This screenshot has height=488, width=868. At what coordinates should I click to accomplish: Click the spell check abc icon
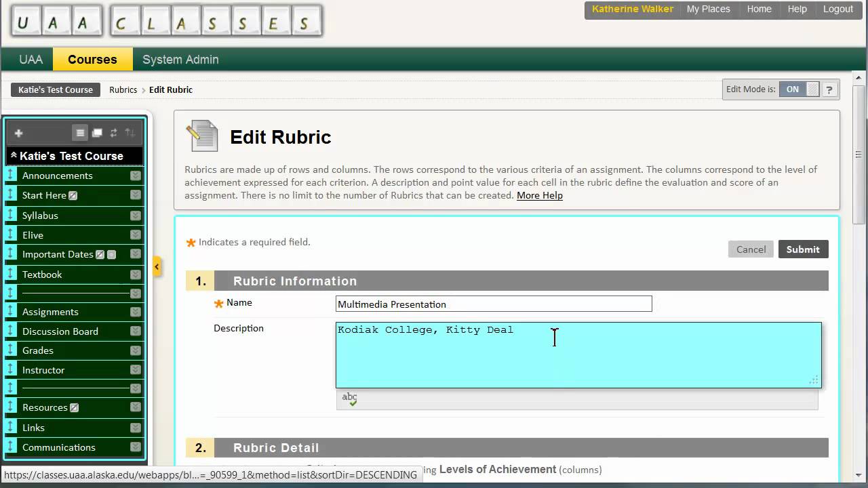[x=349, y=399]
